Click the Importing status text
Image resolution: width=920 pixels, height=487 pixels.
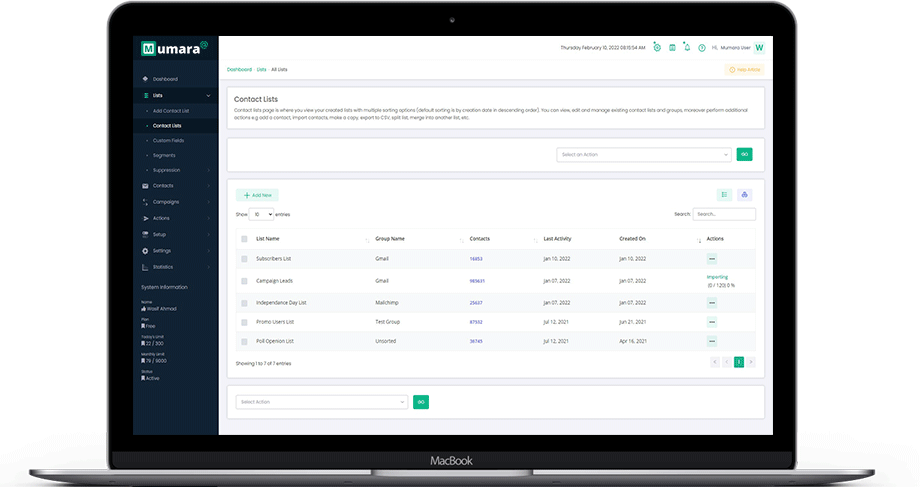(717, 277)
